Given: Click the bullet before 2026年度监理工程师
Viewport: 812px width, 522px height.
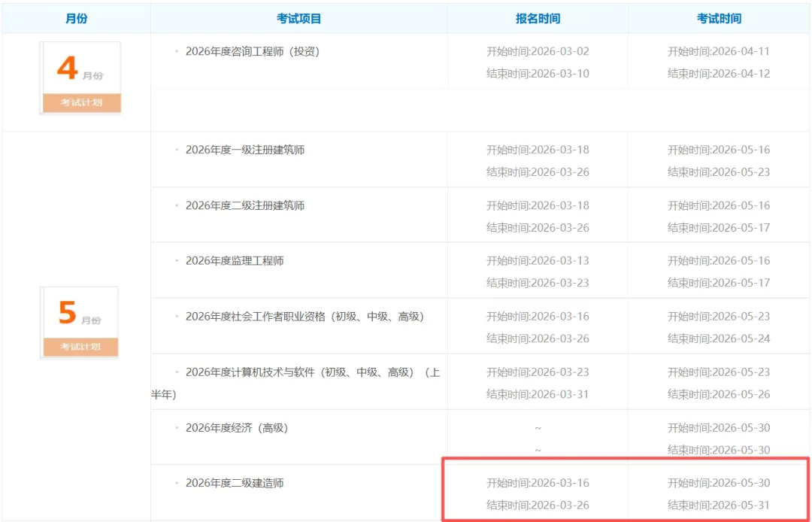Looking at the screenshot, I should pyautogui.click(x=177, y=260).
